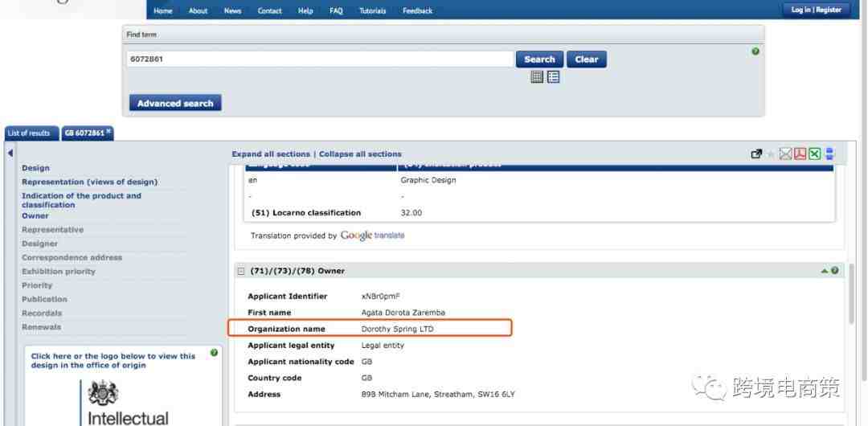
Task: Jump to Recordals sidebar entry
Action: [42, 313]
